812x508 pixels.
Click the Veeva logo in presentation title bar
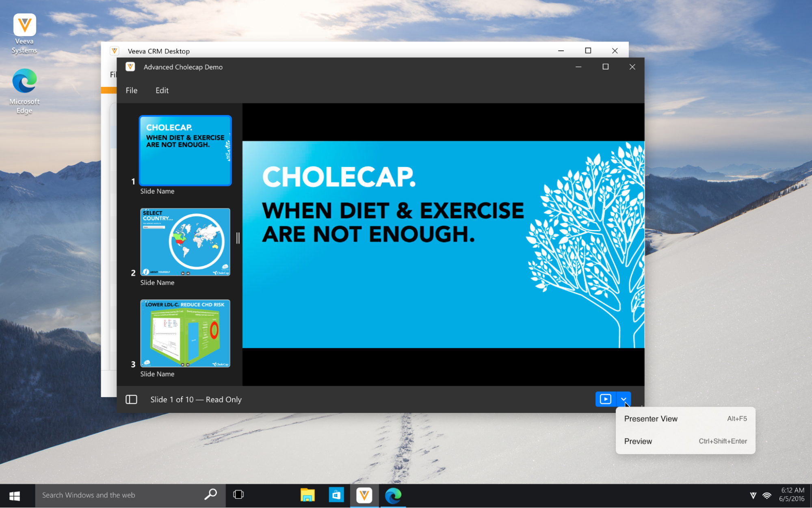(x=130, y=67)
